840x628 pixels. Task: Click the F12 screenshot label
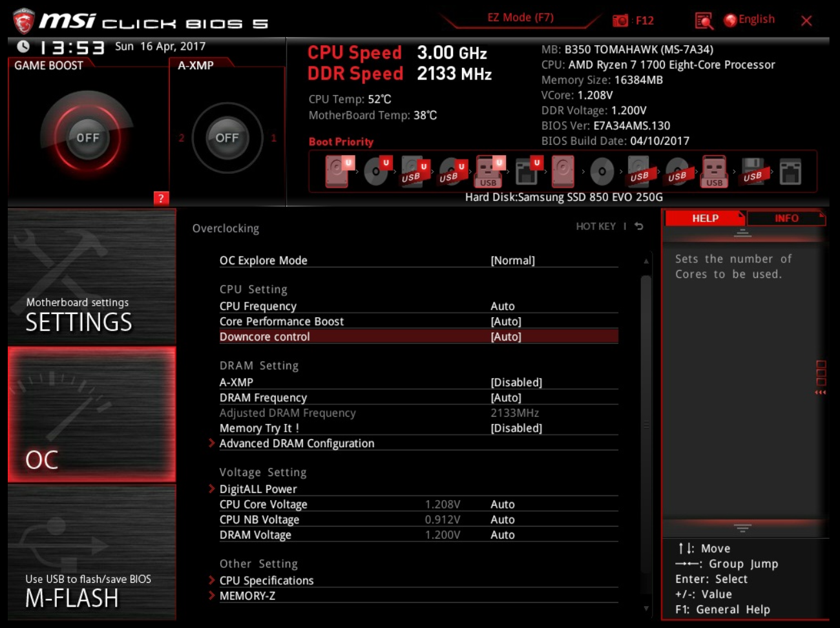tap(645, 21)
